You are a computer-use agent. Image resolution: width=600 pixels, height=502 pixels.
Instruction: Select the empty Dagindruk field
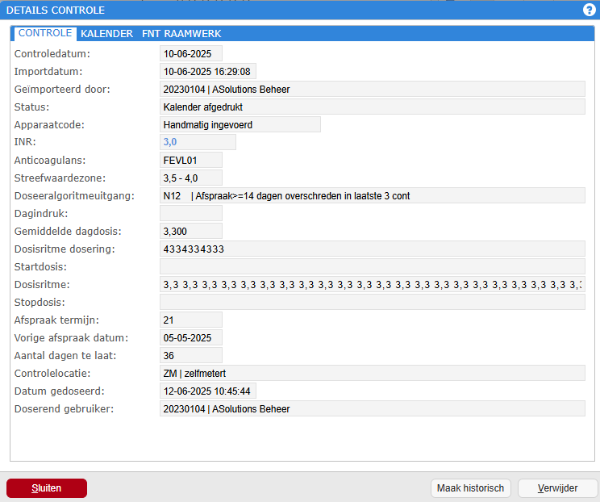click(x=191, y=214)
